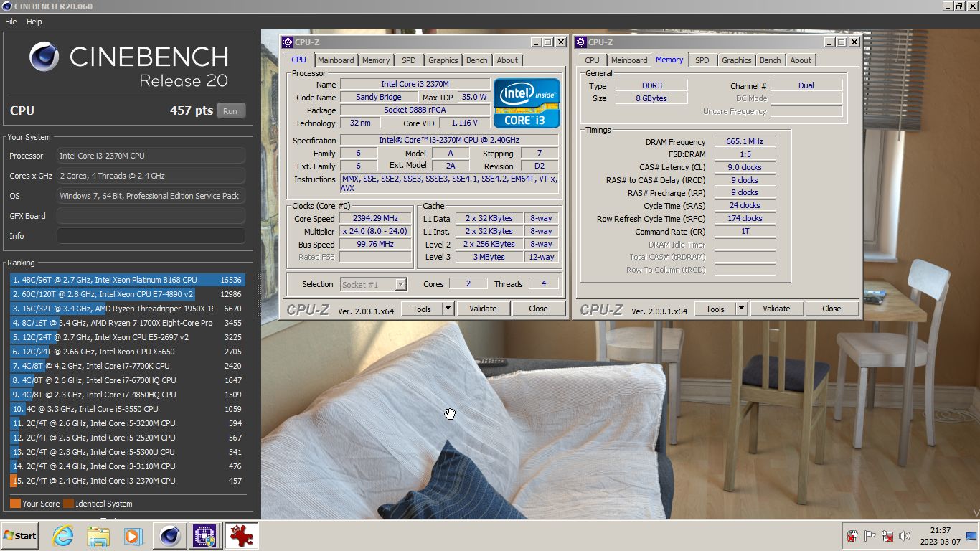Click the GFX Board input field
This screenshot has height=551, width=980.
pos(151,216)
